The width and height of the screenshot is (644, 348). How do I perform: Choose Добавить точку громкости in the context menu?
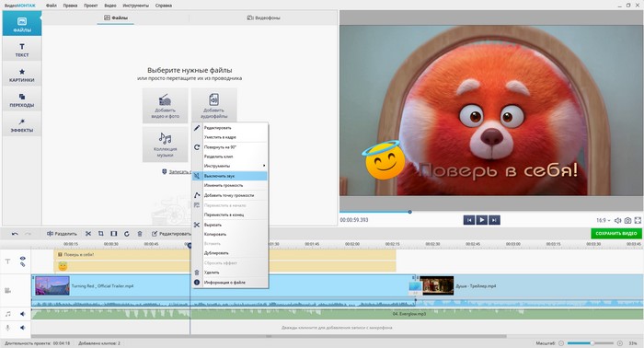coord(230,195)
